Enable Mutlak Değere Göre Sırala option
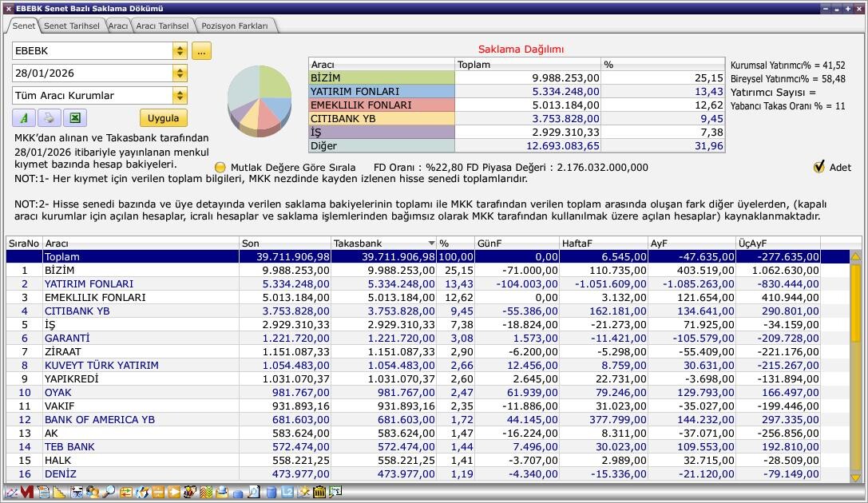 coord(220,168)
